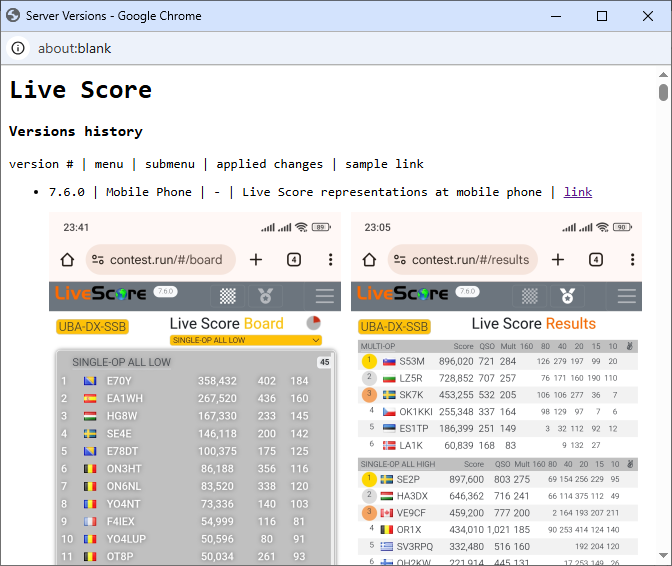Click callsign ON3HT in board list

pos(124,469)
